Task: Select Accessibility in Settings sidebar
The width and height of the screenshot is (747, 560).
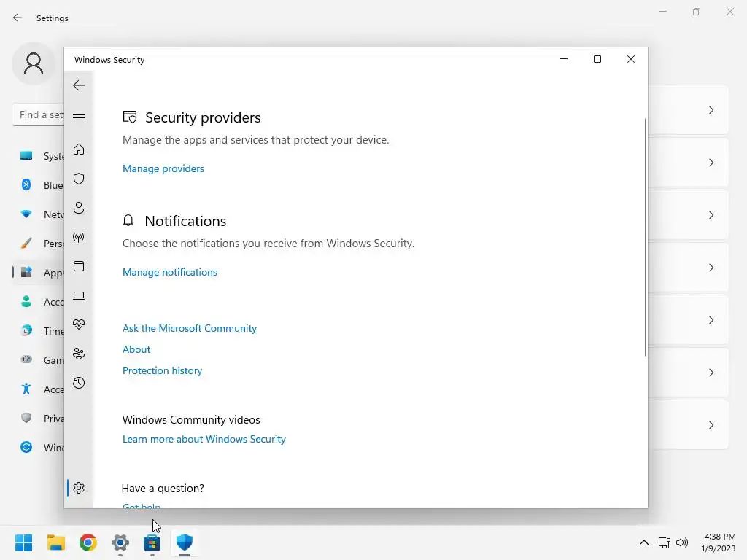Action: 38,389
